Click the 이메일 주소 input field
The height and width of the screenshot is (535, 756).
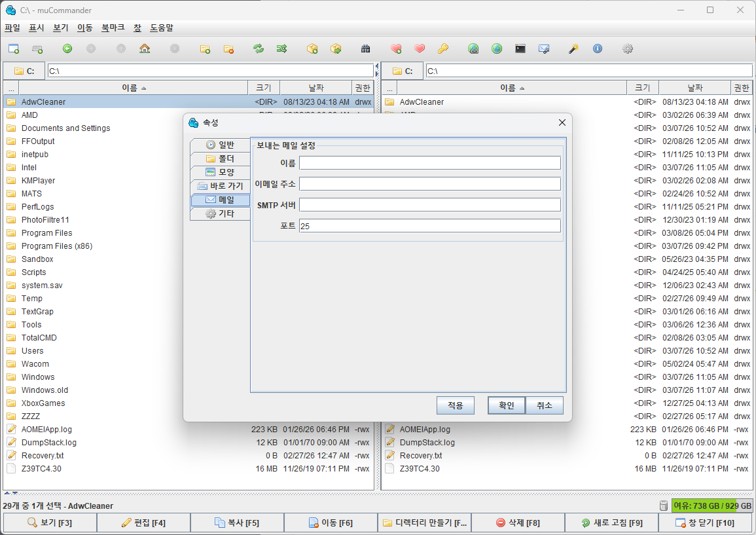tap(430, 184)
